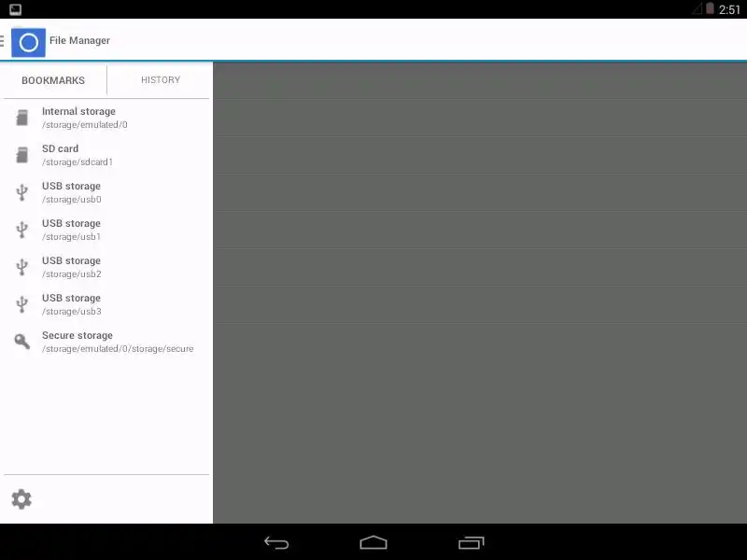Screen dimensions: 747x560
Task: Open settings via the gear icon
Action: 21,499
